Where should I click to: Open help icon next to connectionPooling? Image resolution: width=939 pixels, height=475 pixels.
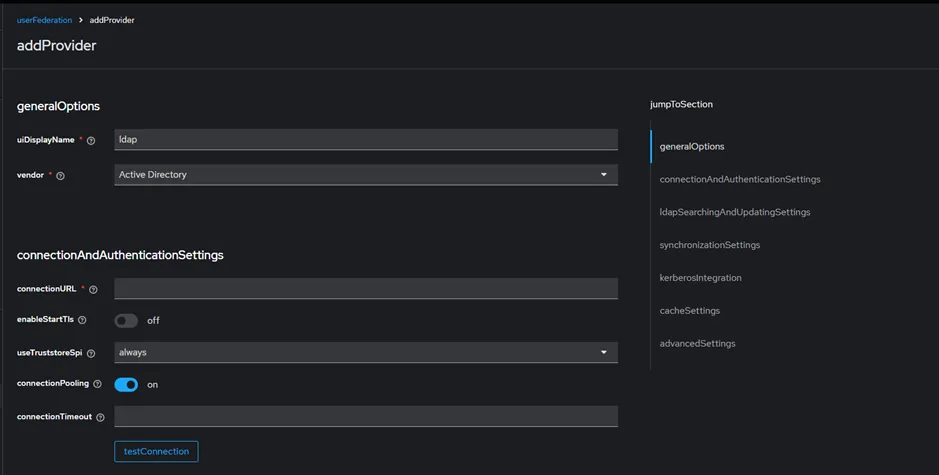[98, 384]
